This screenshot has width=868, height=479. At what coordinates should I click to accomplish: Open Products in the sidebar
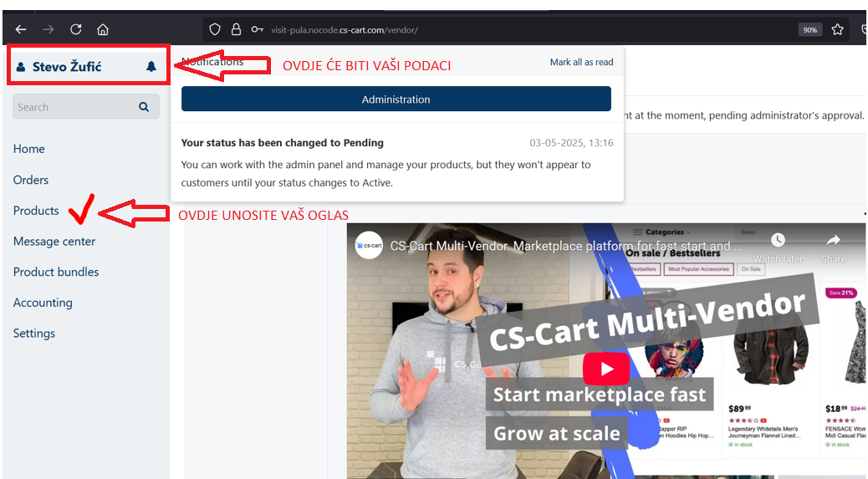(x=36, y=211)
